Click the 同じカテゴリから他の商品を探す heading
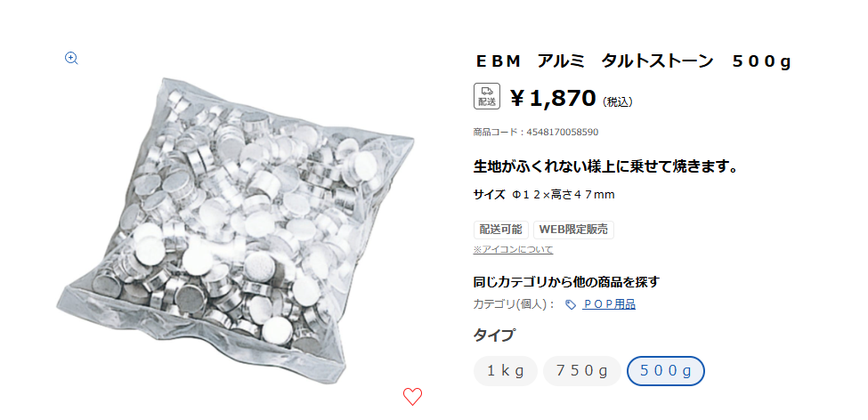Viewport: 868px width, 420px height. coord(566,282)
